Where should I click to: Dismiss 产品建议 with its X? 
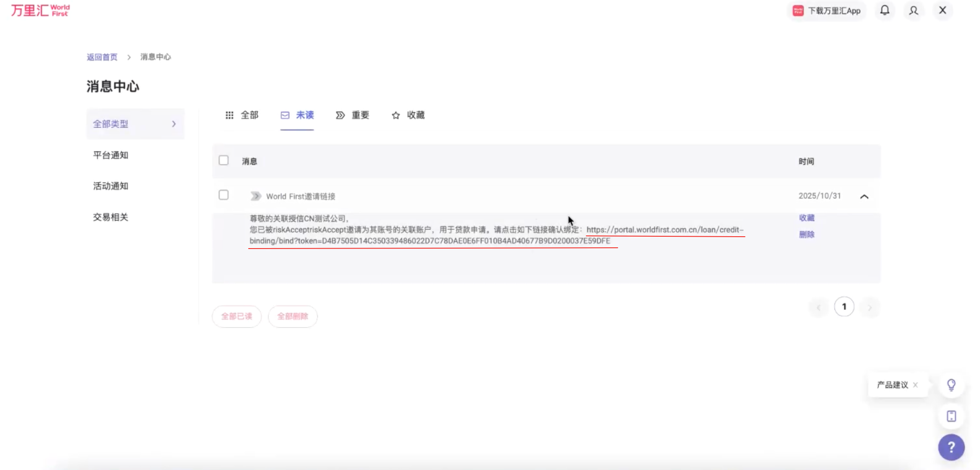(x=916, y=385)
